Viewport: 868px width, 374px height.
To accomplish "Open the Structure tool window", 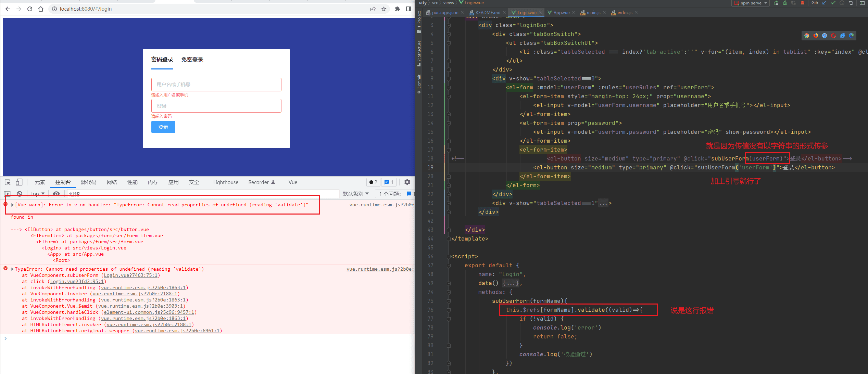I will click(419, 53).
